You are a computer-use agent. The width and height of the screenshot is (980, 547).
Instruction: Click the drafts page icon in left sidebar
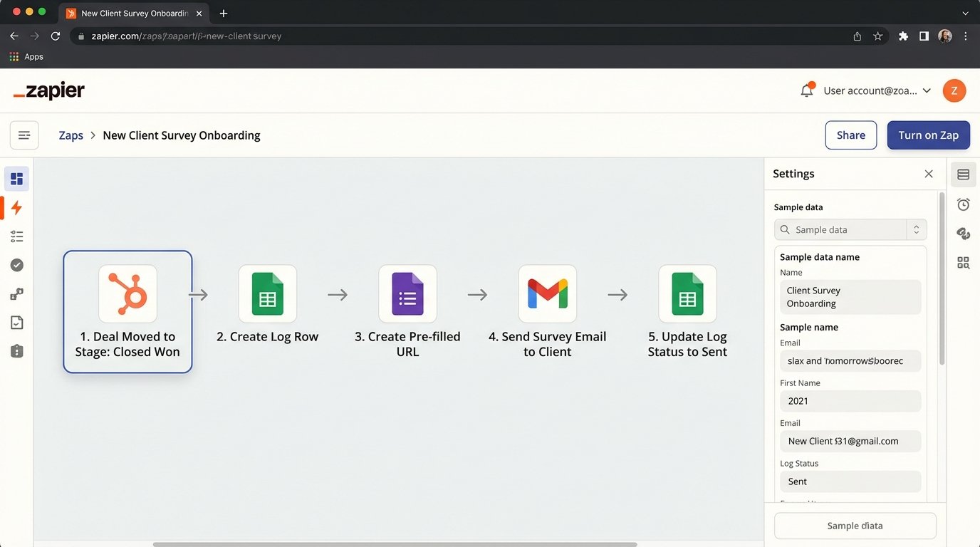pyautogui.click(x=16, y=321)
